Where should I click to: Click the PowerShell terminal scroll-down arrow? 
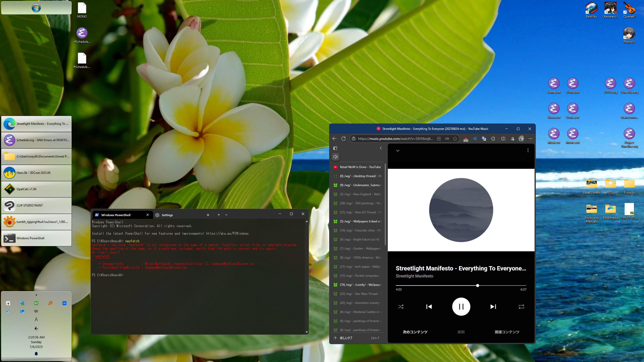point(307,332)
